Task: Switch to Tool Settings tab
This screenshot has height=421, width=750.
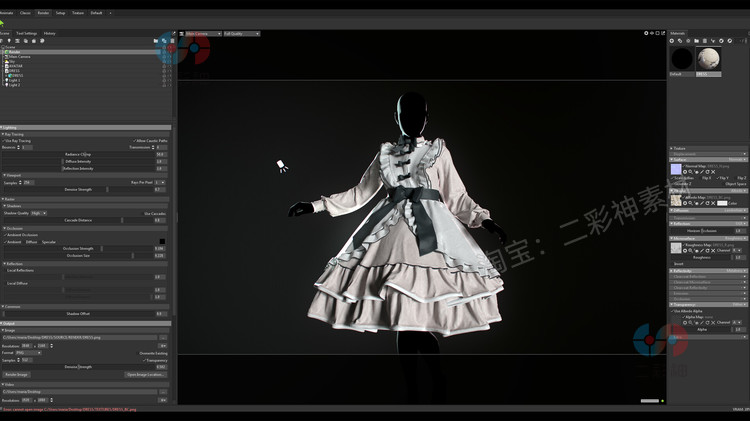Action: coord(26,33)
